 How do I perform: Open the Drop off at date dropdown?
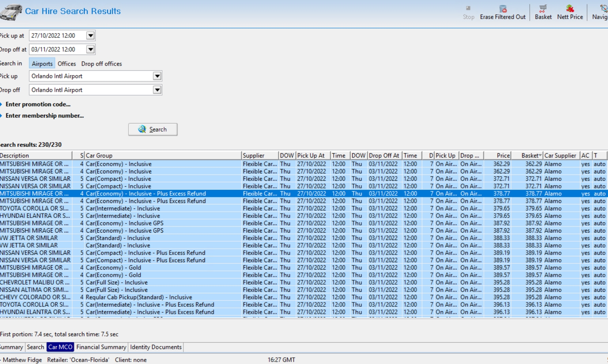pyautogui.click(x=91, y=49)
